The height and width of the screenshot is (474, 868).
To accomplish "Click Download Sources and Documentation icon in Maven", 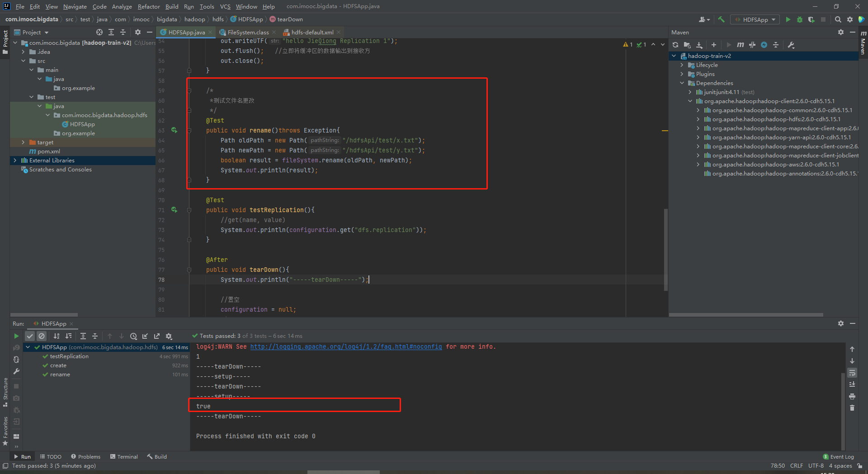I will (699, 45).
